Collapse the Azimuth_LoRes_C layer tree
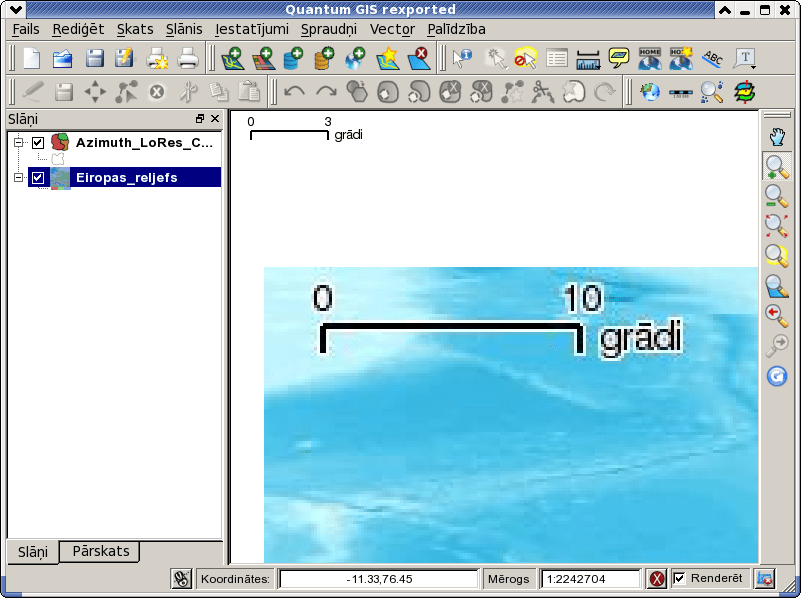 pos(19,142)
